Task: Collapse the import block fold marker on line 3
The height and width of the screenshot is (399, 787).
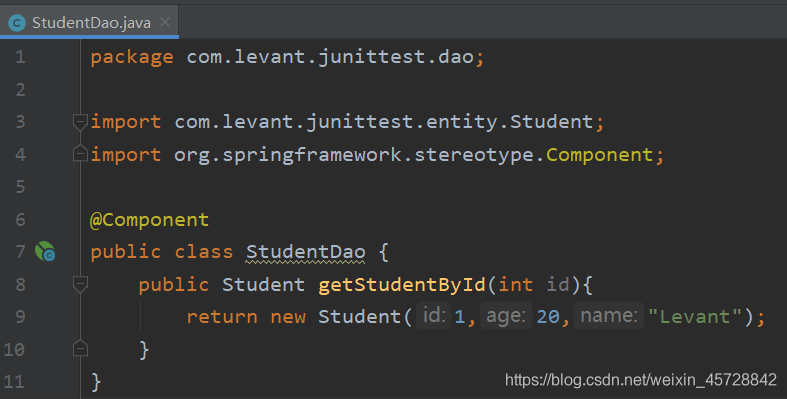Action: point(80,122)
